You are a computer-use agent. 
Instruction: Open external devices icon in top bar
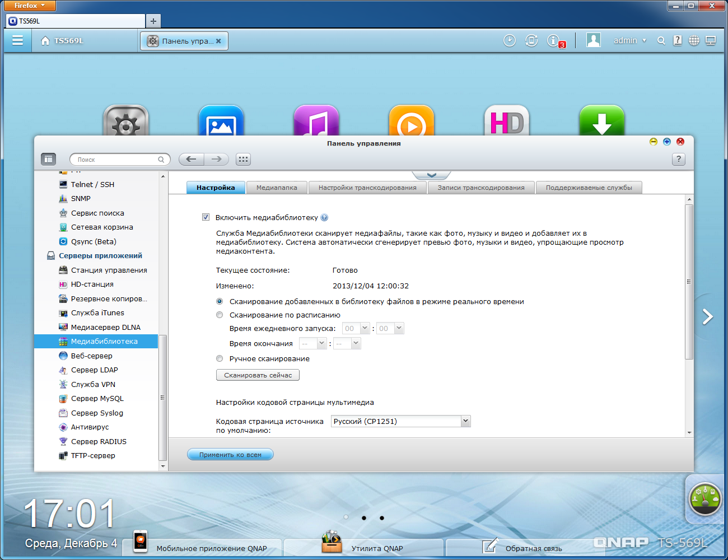click(x=531, y=40)
